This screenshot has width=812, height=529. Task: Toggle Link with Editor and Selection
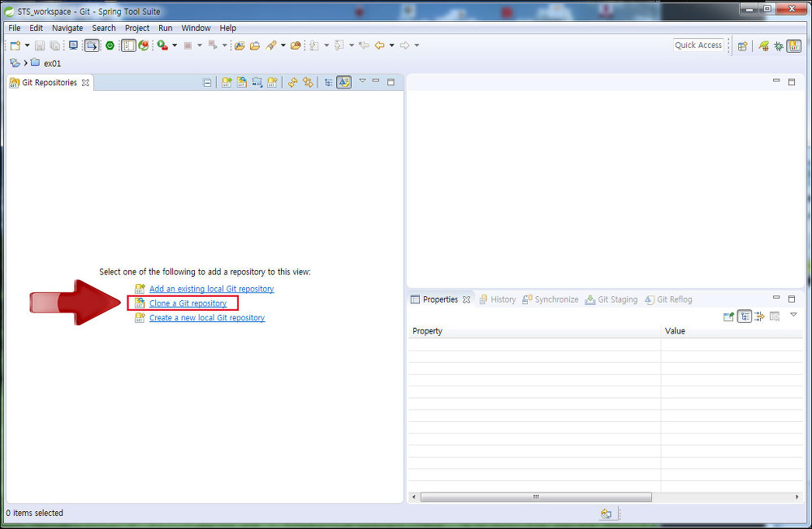pyautogui.click(x=308, y=82)
